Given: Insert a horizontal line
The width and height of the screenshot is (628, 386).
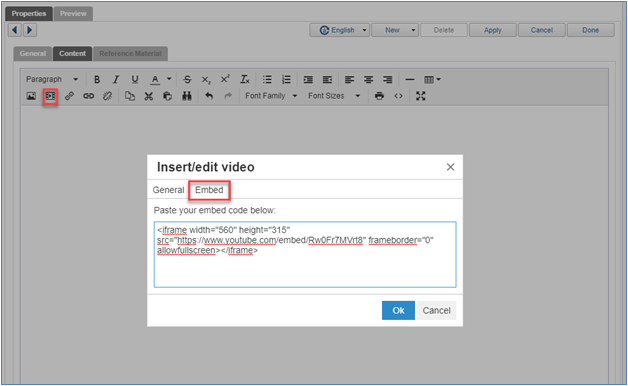Looking at the screenshot, I should point(410,79).
